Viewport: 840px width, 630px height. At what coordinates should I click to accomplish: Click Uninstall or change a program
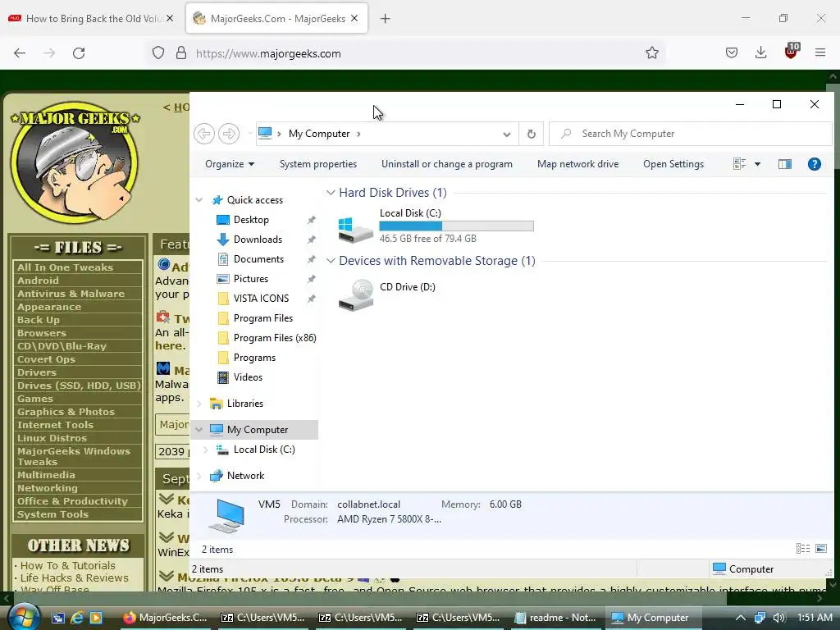(447, 164)
